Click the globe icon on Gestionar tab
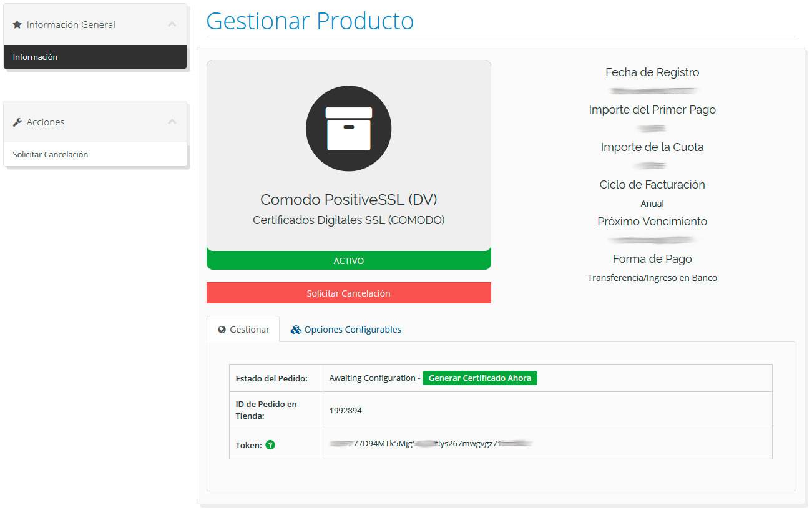The height and width of the screenshot is (515, 812). point(222,330)
